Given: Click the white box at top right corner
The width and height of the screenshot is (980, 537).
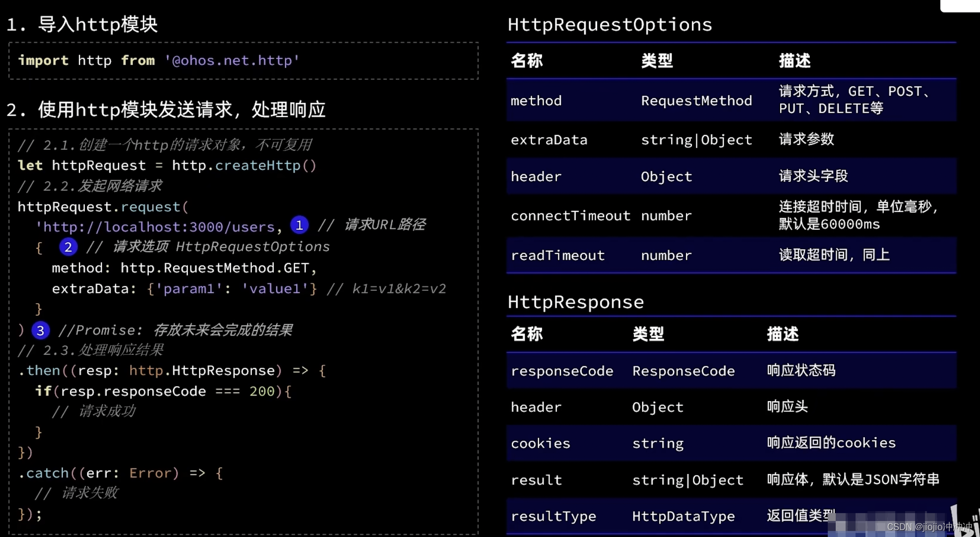Looking at the screenshot, I should (x=960, y=5).
